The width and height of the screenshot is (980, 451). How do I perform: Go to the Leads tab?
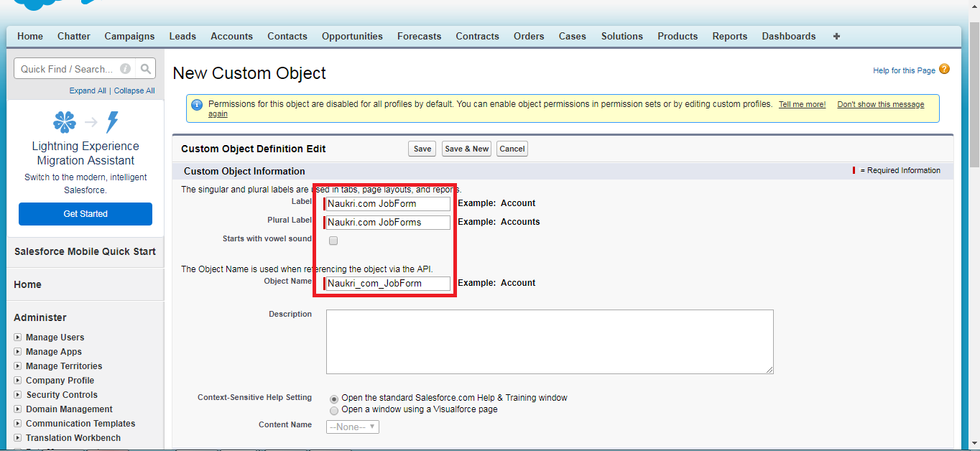pyautogui.click(x=182, y=36)
